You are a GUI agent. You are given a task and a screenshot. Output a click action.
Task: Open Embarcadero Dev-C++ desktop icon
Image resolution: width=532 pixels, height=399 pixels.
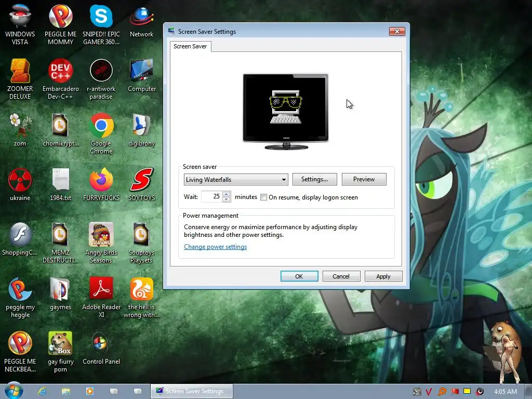pyautogui.click(x=60, y=79)
